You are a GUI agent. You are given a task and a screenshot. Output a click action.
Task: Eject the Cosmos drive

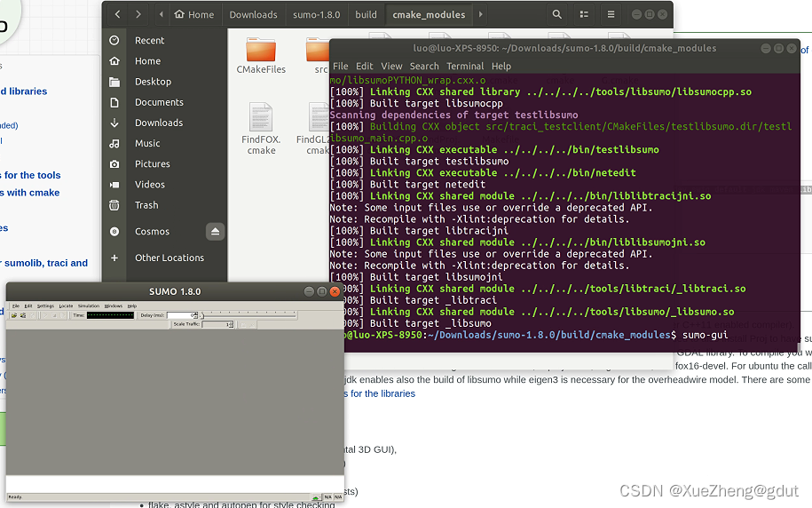click(215, 231)
